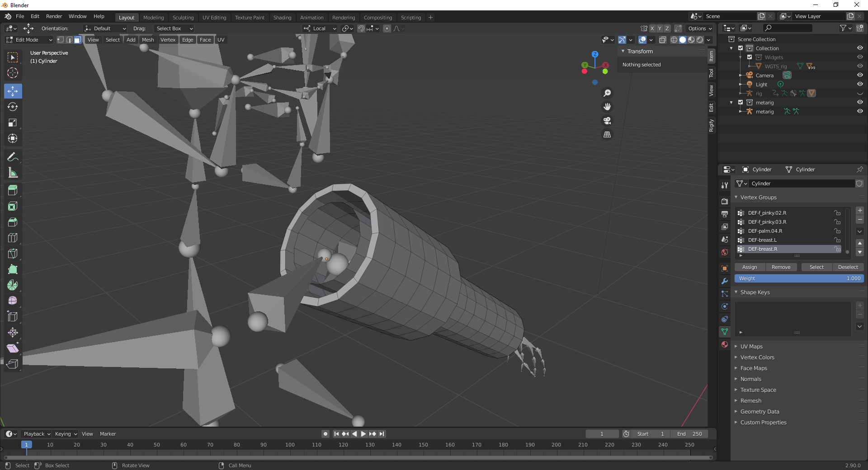Enable edge select mode
Screen dimensions: 868x470
tap(69, 40)
